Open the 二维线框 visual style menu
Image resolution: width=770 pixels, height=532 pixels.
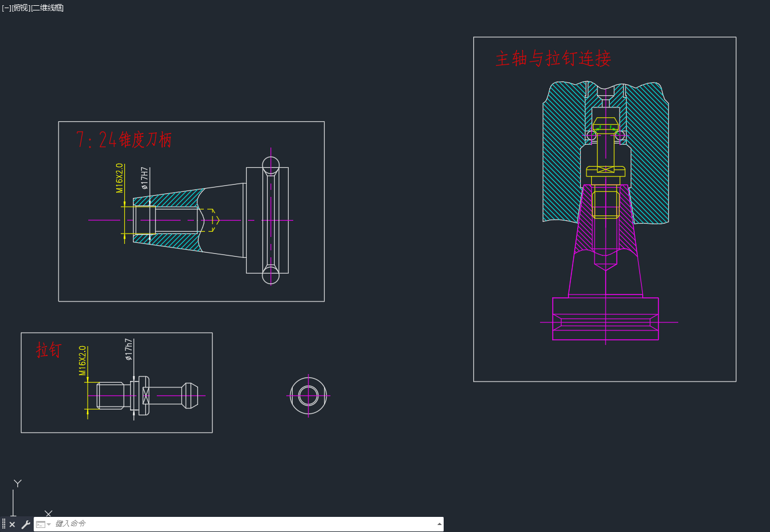click(47, 8)
